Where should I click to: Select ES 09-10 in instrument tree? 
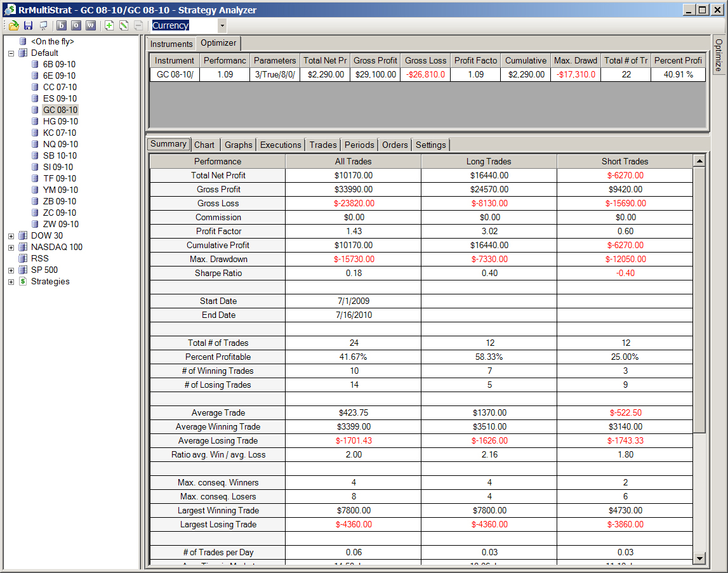tap(60, 98)
